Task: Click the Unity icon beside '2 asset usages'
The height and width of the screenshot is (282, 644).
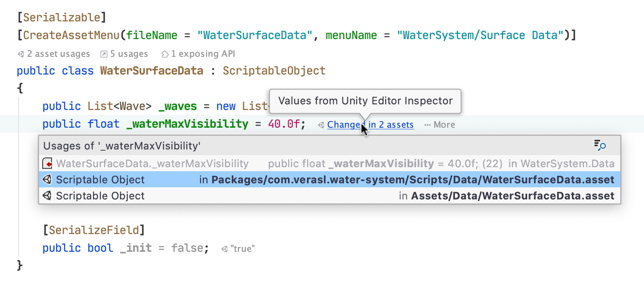Action: pos(21,54)
